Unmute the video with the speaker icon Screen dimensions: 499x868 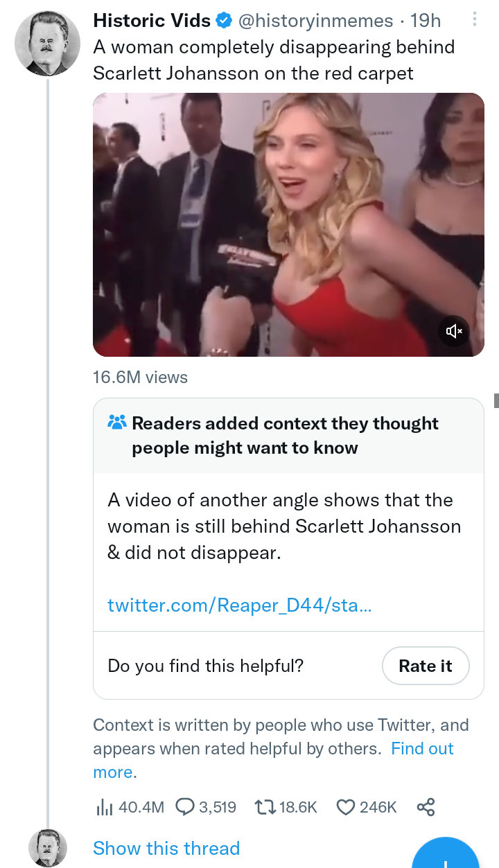pyautogui.click(x=454, y=331)
